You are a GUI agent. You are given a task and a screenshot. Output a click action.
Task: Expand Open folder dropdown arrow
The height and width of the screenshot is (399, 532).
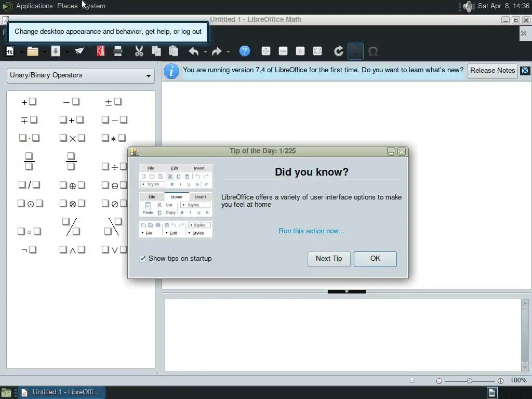point(44,52)
